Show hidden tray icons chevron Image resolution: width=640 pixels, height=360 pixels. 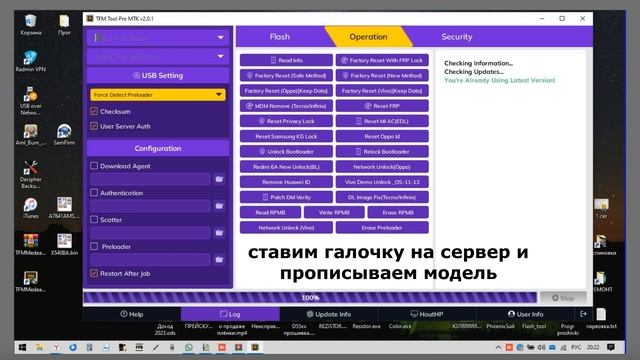coord(498,347)
